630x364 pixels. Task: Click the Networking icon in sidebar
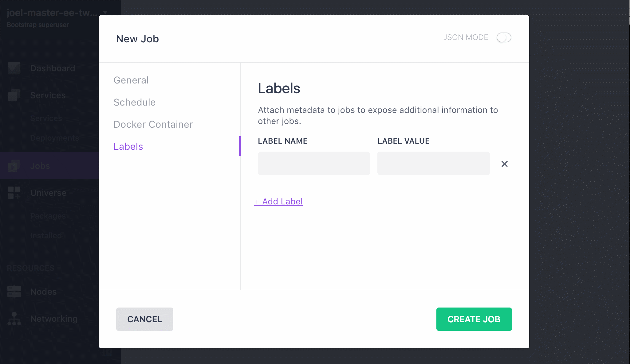pos(14,319)
